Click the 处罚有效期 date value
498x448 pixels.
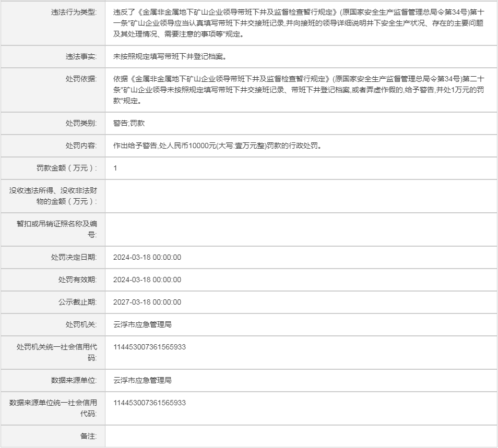147,280
